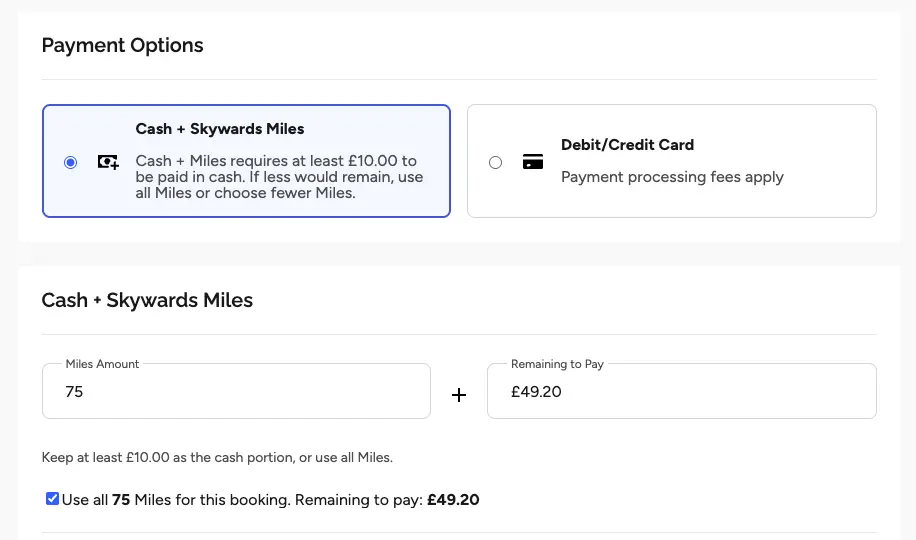
Task: Untick the Use all 75 Miles checkbox
Action: (52, 499)
